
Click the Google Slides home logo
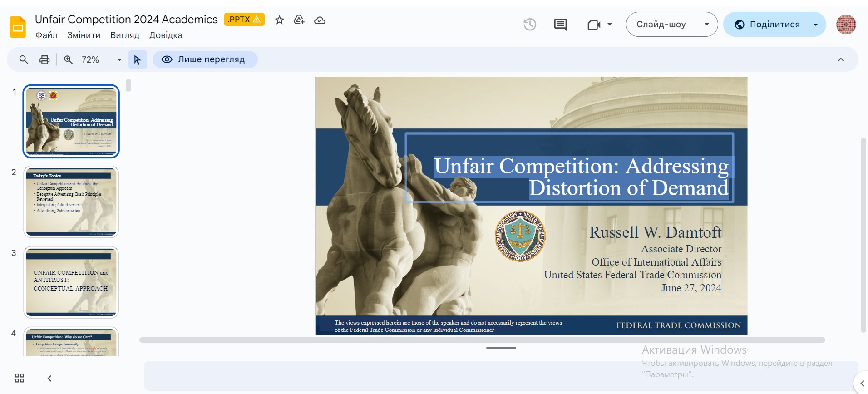[x=18, y=27]
